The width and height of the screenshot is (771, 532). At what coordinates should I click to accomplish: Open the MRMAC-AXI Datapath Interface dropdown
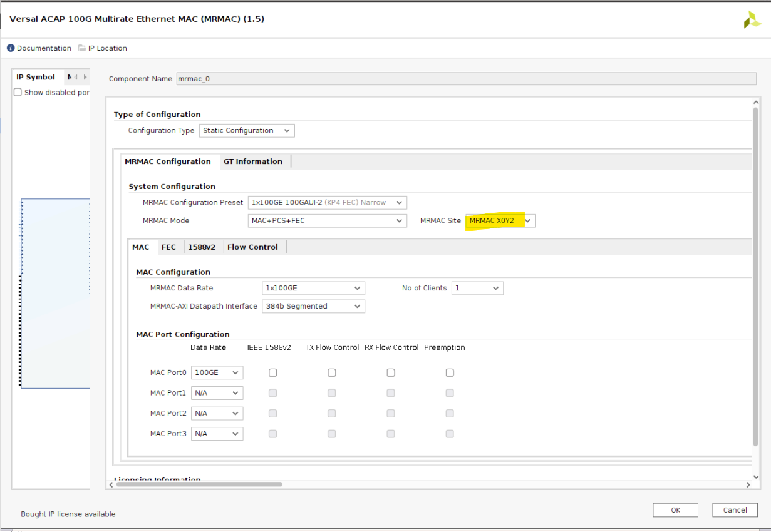(313, 307)
